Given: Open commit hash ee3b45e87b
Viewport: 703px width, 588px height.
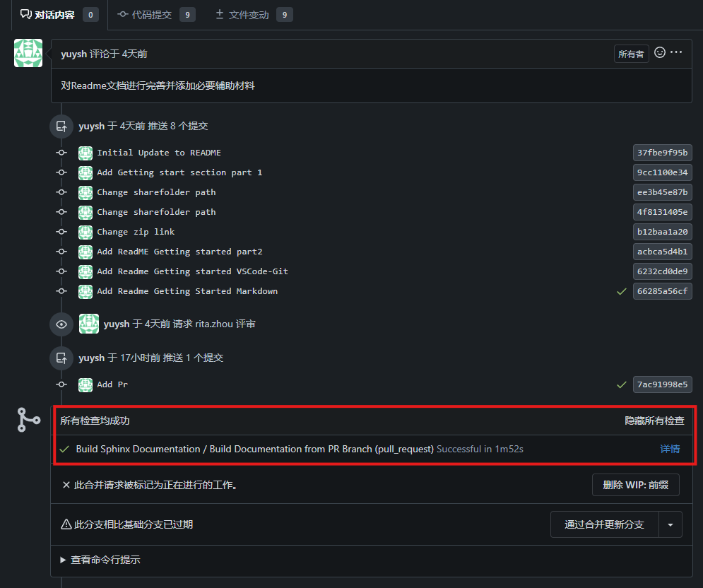Looking at the screenshot, I should tap(662, 192).
